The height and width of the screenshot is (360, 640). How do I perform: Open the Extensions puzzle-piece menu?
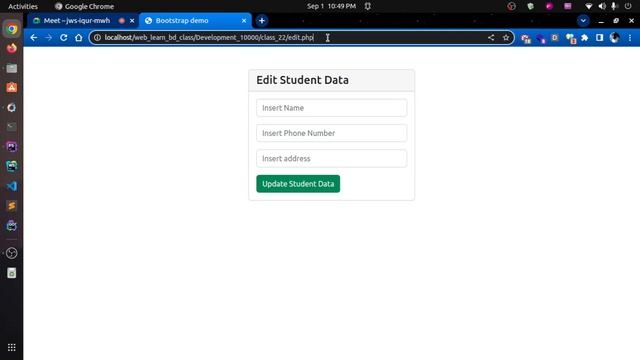click(585, 38)
